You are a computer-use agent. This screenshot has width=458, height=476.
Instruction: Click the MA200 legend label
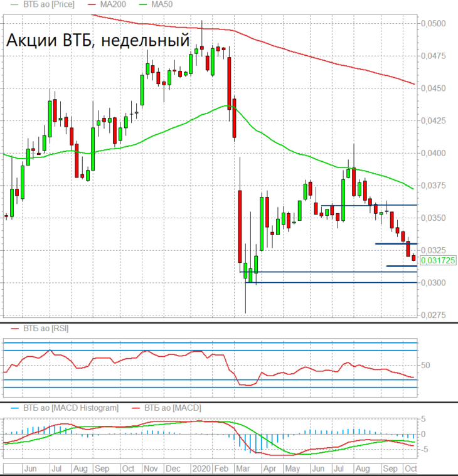tap(113, 4)
